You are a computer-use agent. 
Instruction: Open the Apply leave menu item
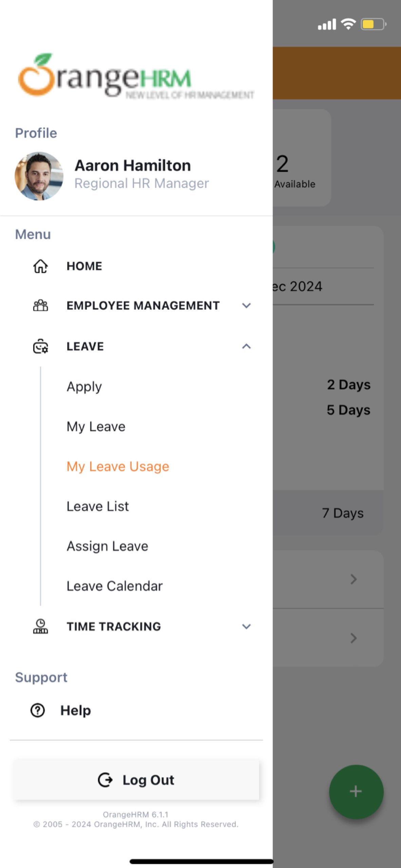coord(84,387)
